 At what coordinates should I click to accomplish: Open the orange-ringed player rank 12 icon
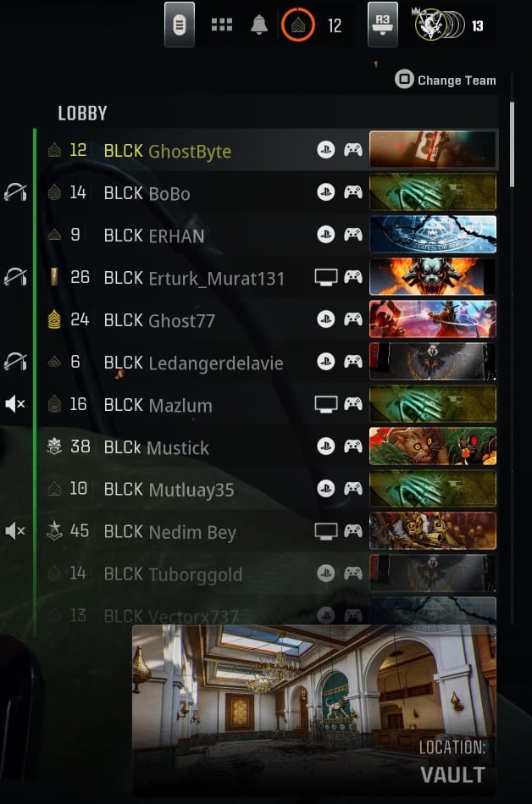click(x=298, y=25)
